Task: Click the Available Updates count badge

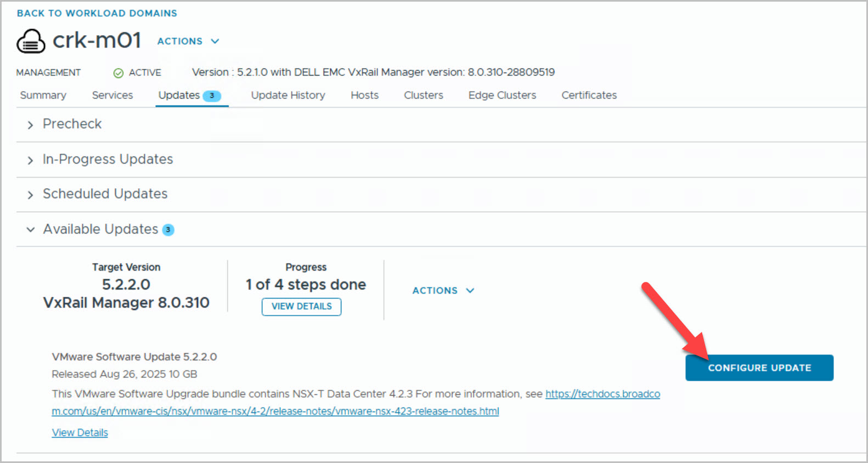Action: coord(168,230)
